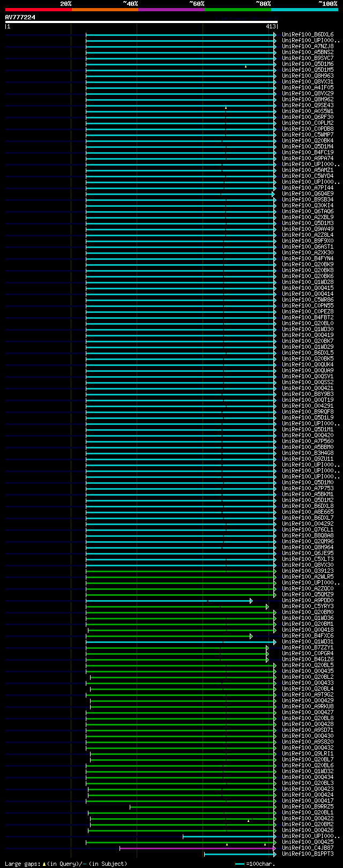Select UniRef100_B9RRZ5 hit
This screenshot has height=868, width=343.
[x=308, y=807]
